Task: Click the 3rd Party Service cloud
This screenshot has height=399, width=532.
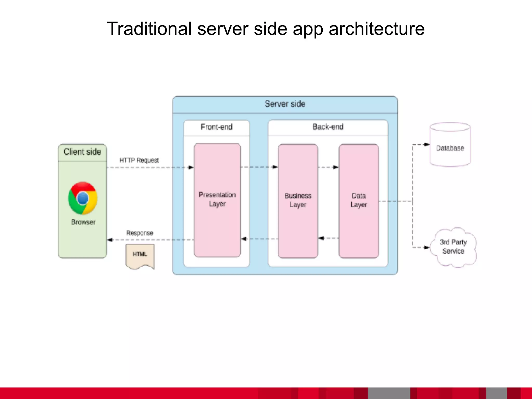Action: [453, 247]
